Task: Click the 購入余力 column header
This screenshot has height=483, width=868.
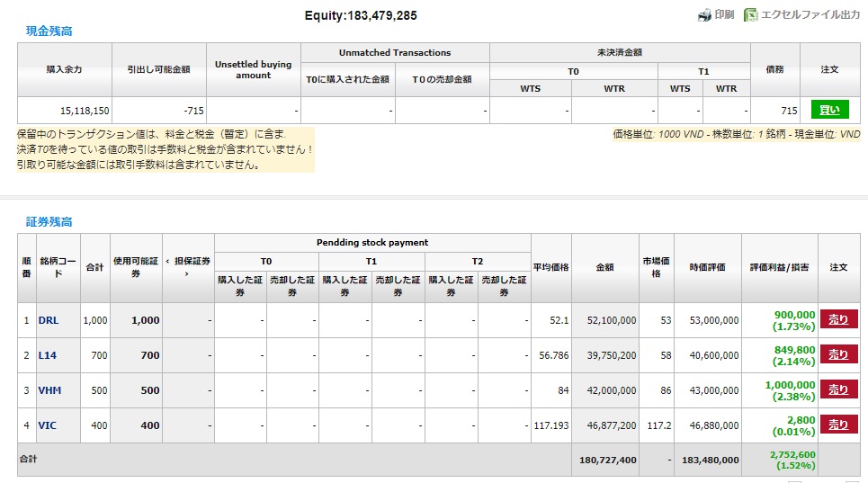Action: (x=66, y=69)
